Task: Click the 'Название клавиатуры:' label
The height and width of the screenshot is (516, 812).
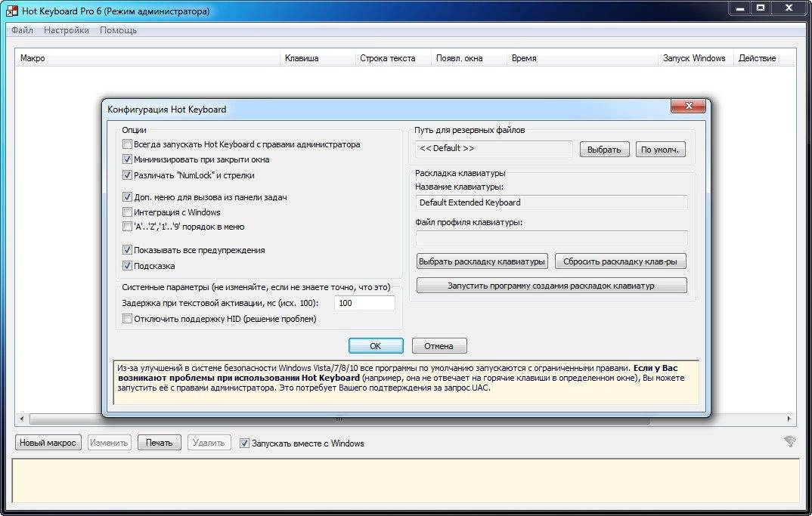Action: coord(459,187)
